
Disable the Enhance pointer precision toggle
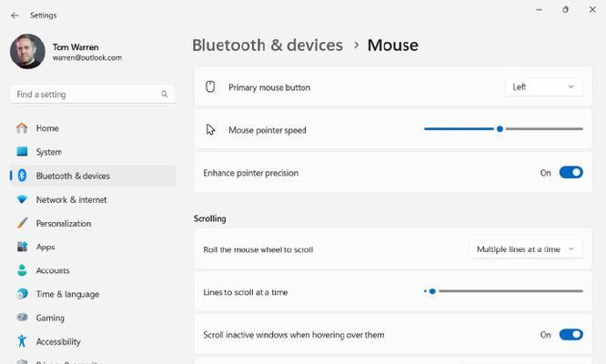[571, 172]
